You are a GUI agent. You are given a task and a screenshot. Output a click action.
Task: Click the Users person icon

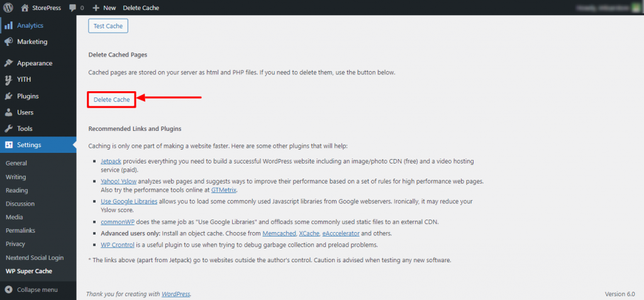pyautogui.click(x=8, y=112)
